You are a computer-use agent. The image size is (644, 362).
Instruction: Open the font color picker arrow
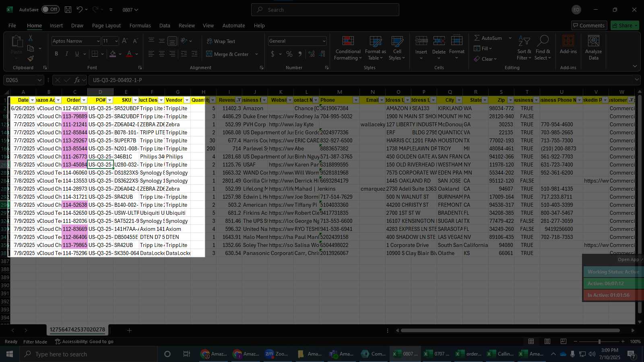coord(137,54)
